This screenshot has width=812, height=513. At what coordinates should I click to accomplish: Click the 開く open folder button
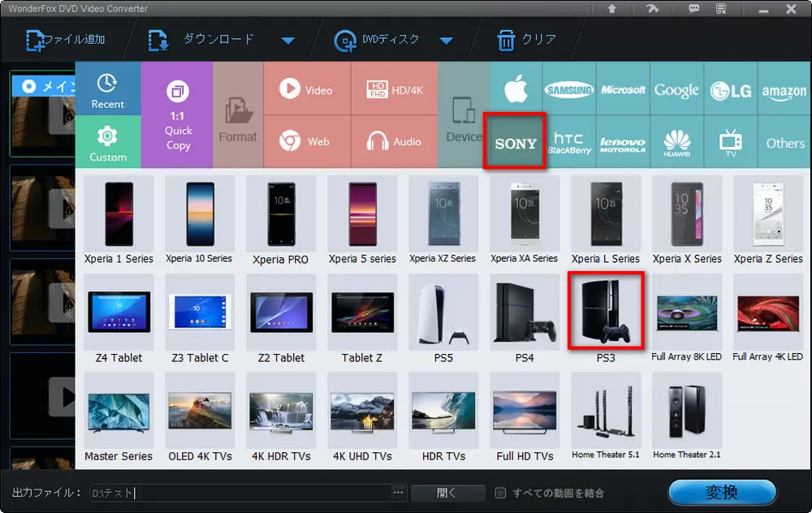(x=447, y=493)
